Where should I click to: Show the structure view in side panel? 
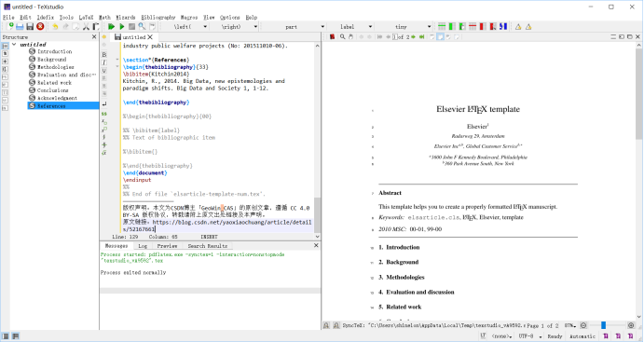pos(5,47)
